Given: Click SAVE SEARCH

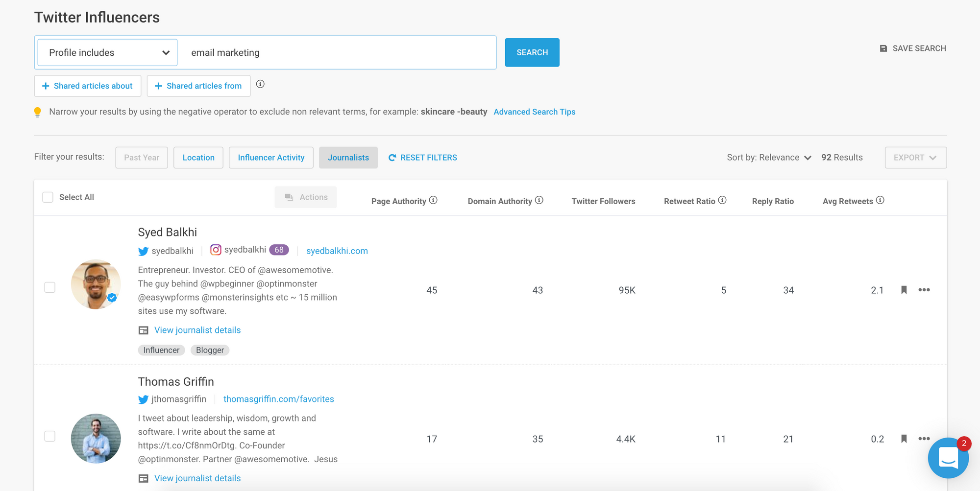Looking at the screenshot, I should point(913,48).
